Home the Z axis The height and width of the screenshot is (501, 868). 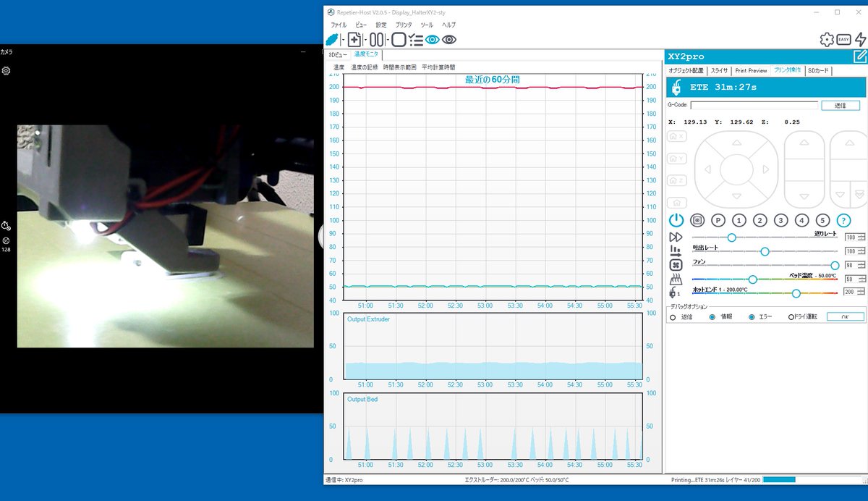pos(676,181)
